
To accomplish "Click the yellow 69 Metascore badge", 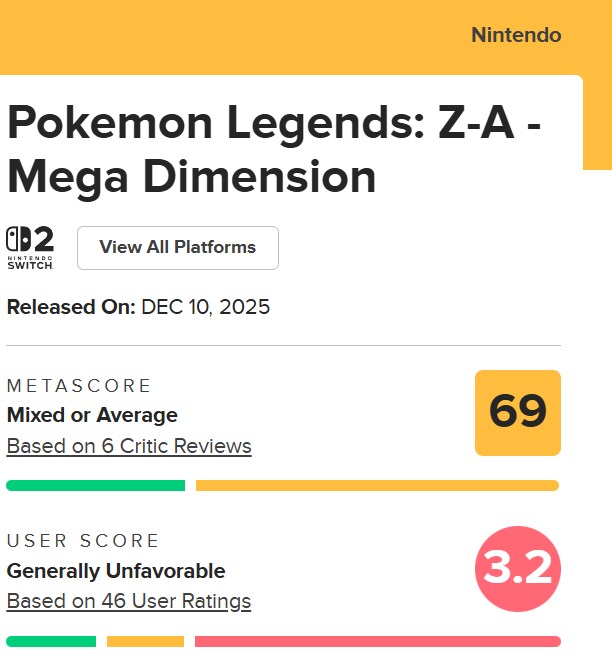I will 517,412.
